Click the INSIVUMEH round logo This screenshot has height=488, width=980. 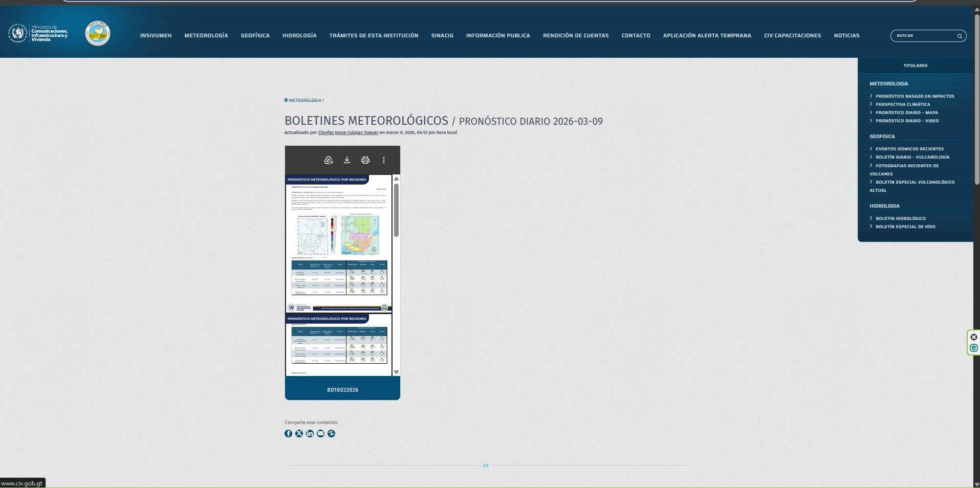(97, 34)
